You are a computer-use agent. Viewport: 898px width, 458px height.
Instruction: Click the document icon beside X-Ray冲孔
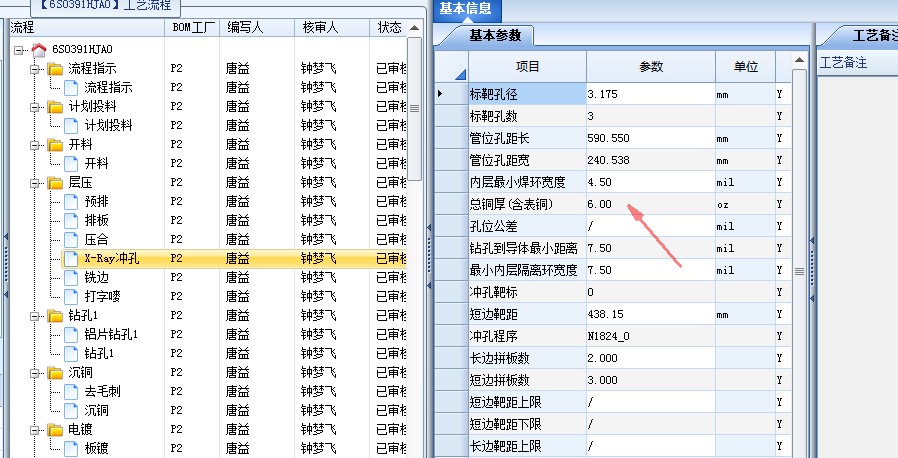(x=71, y=259)
